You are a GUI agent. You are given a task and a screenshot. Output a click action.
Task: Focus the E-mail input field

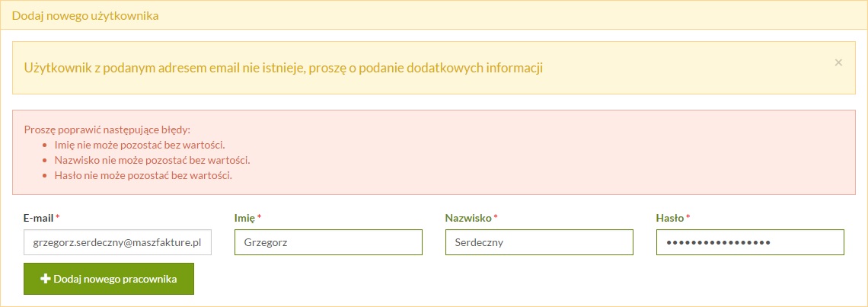(117, 242)
